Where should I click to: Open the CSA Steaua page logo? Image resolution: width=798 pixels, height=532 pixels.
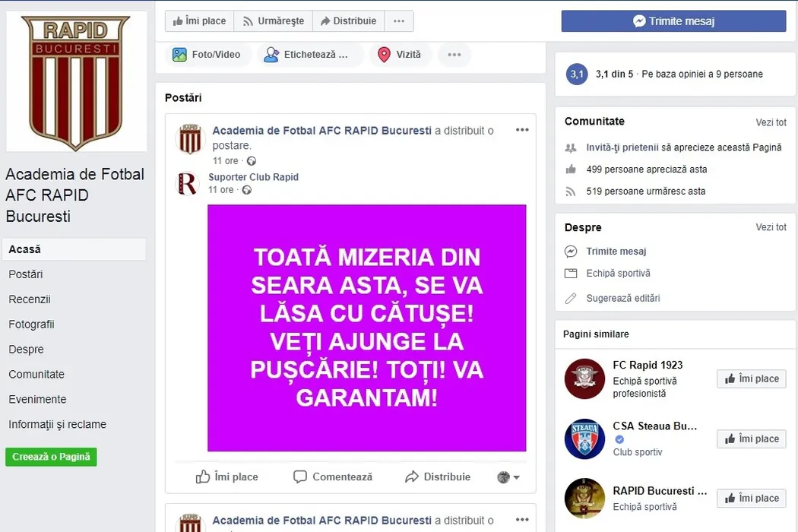pos(584,439)
